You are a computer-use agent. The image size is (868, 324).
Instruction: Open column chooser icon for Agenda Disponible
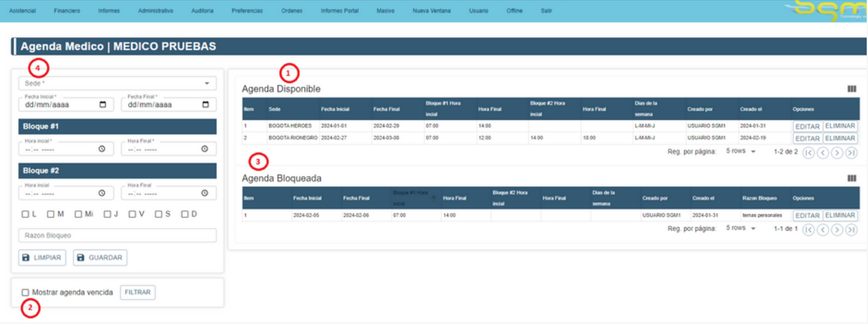pyautogui.click(x=851, y=89)
